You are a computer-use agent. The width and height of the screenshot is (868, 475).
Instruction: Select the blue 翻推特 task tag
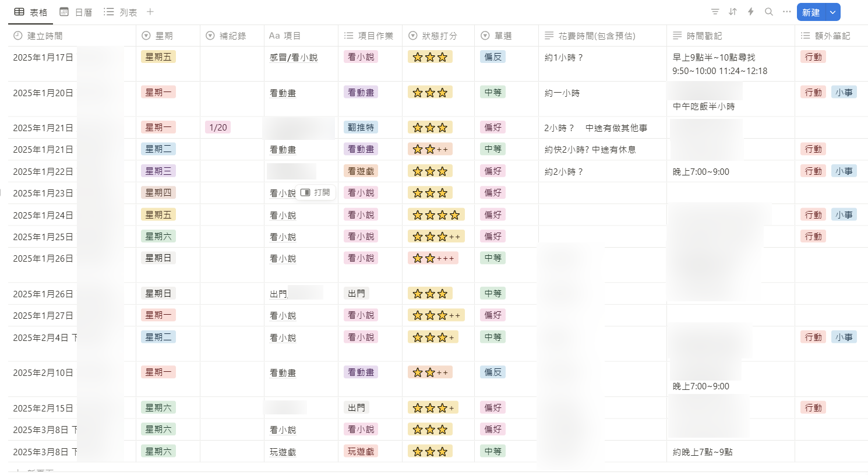click(x=361, y=127)
